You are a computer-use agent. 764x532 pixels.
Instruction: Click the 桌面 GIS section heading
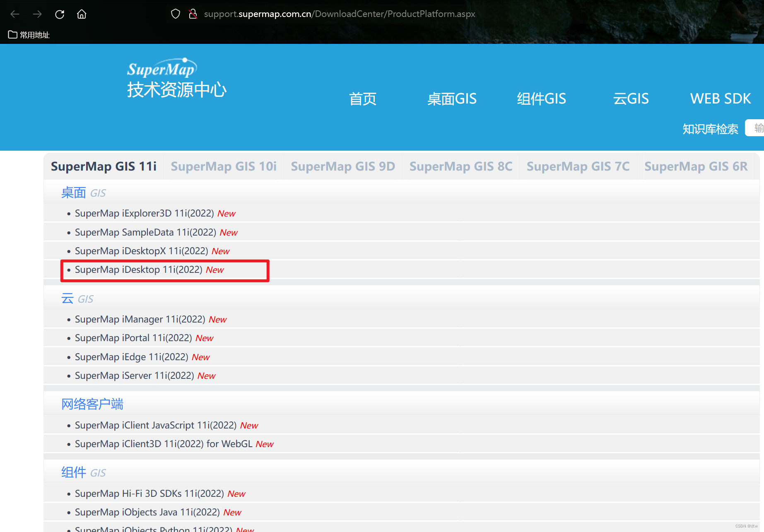click(83, 193)
